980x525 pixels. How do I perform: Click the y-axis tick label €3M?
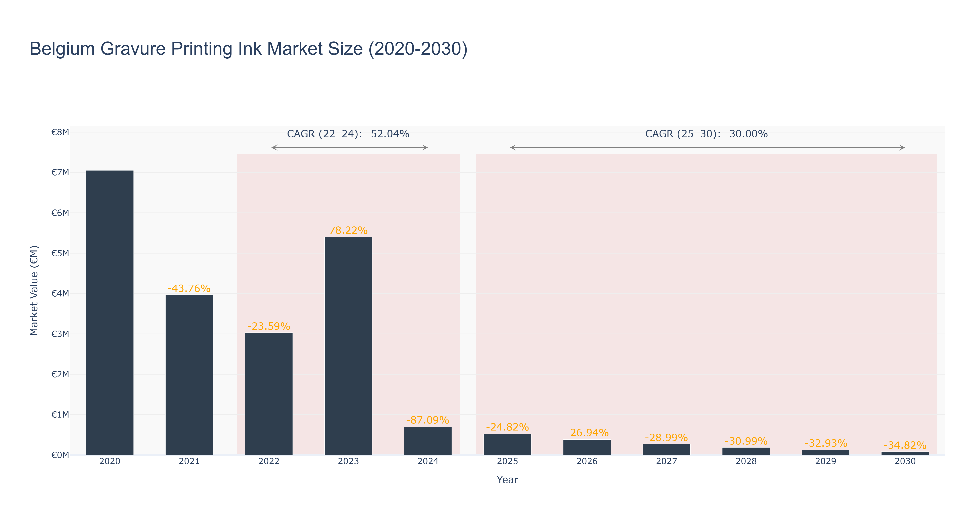tap(60, 334)
